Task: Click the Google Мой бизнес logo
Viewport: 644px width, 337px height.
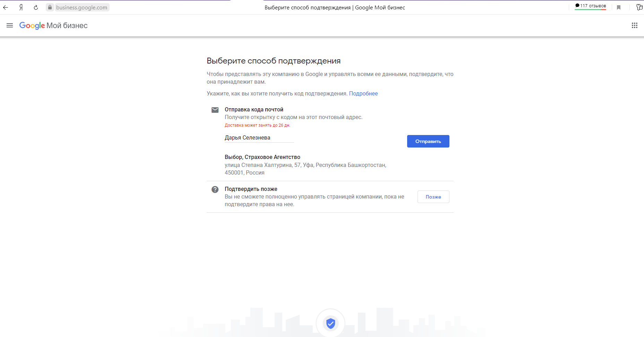Action: pyautogui.click(x=53, y=26)
